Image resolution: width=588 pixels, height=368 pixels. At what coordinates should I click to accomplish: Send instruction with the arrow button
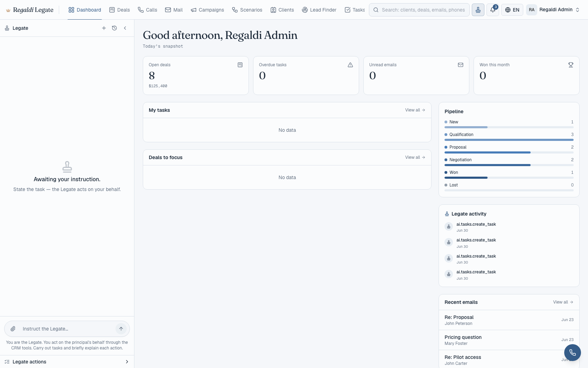tap(121, 329)
